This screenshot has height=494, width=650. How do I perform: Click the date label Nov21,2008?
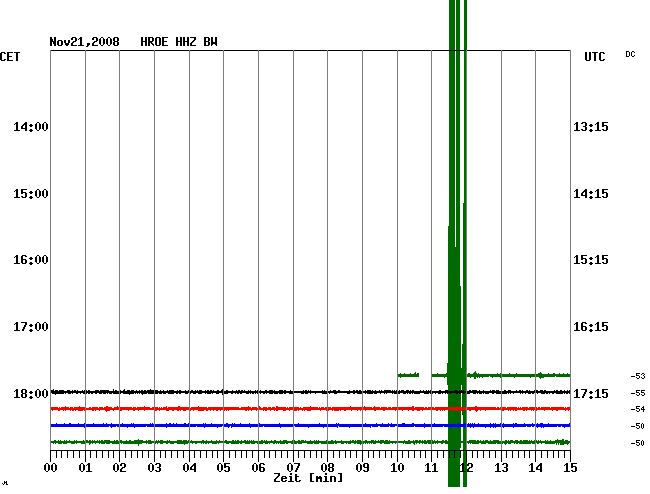[x=84, y=42]
